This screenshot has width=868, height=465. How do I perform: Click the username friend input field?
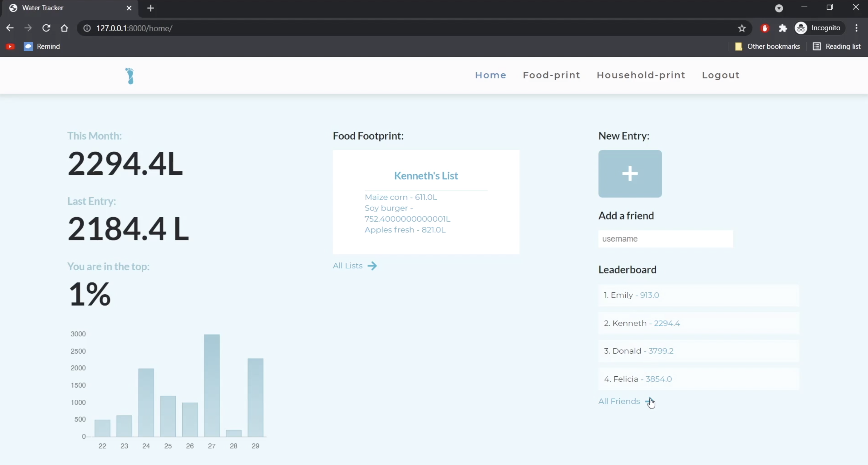[665, 239]
